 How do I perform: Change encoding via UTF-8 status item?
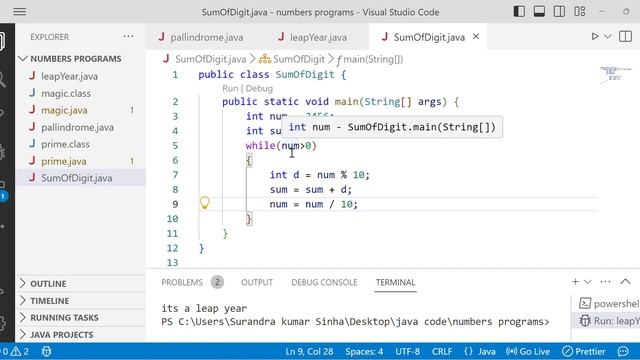[x=407, y=351]
